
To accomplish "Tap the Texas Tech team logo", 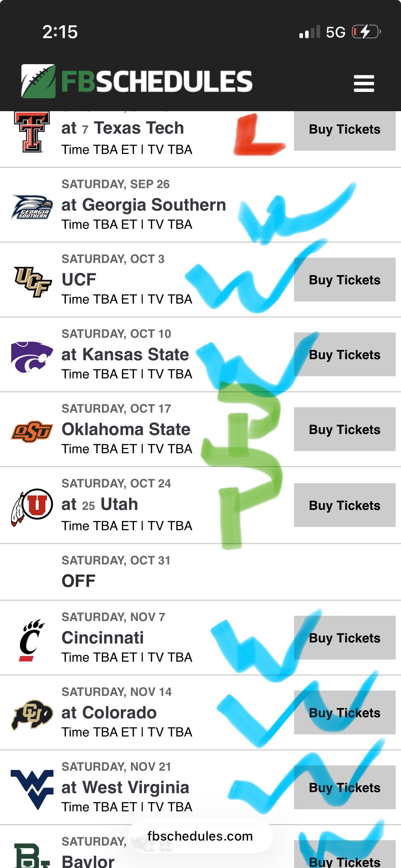I will [32, 132].
